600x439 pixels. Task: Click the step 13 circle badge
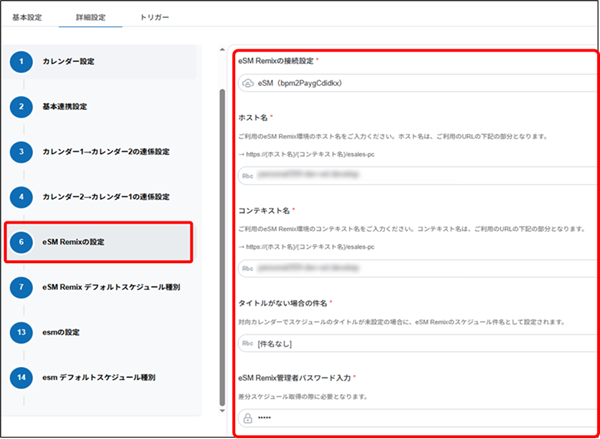click(x=20, y=332)
